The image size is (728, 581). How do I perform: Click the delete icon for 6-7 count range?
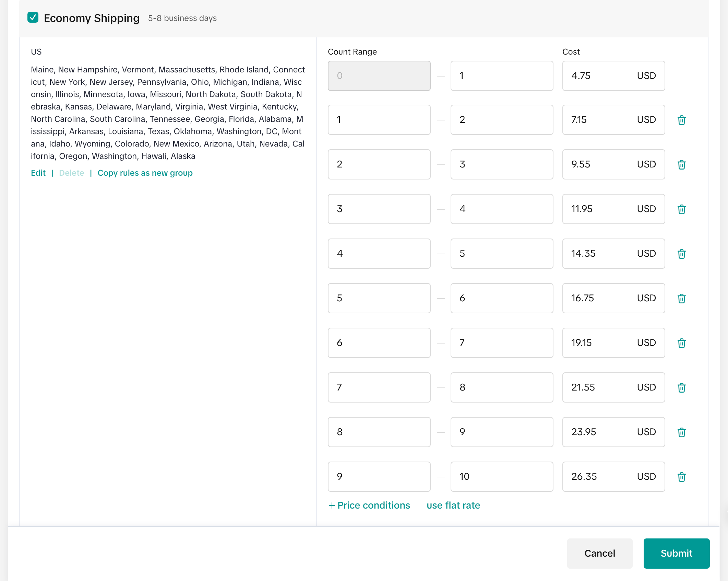click(x=682, y=343)
